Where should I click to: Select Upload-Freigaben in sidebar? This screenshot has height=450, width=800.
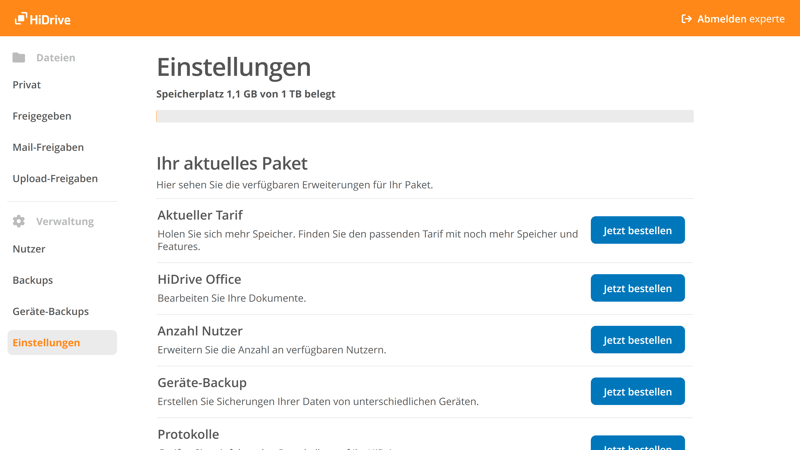pyautogui.click(x=55, y=178)
